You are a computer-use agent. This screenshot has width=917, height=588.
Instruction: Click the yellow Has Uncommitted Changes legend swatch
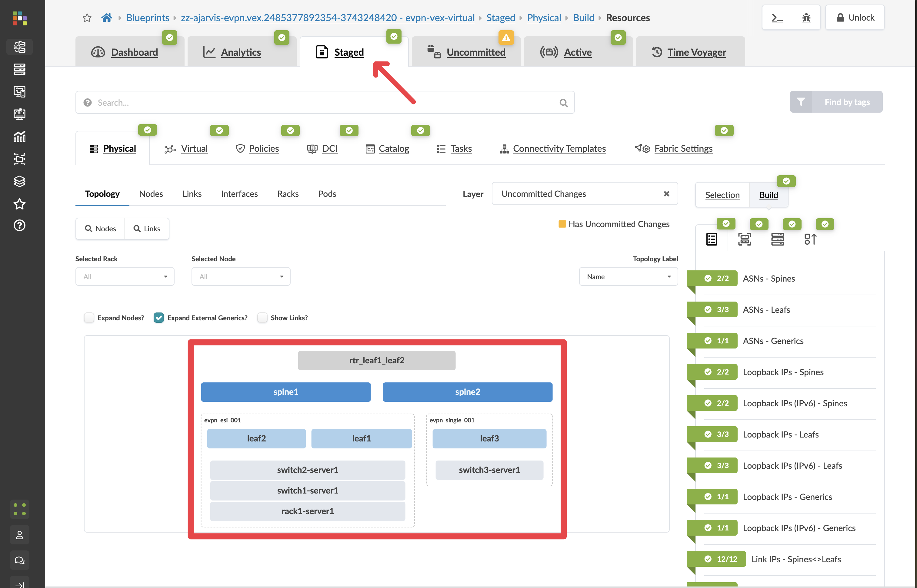pos(562,224)
